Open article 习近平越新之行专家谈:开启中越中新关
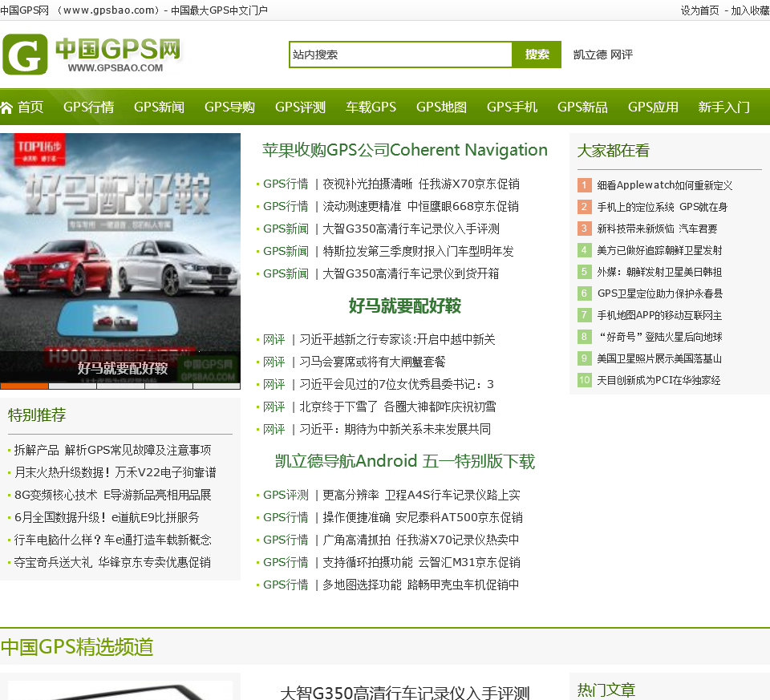The height and width of the screenshot is (700, 770). click(397, 340)
